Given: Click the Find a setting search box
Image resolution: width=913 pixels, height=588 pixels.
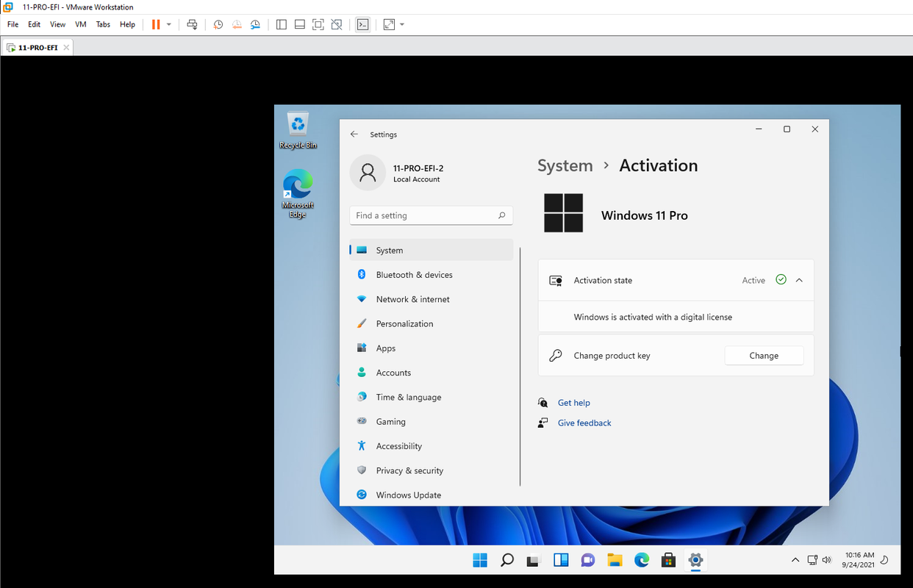Looking at the screenshot, I should tap(431, 215).
